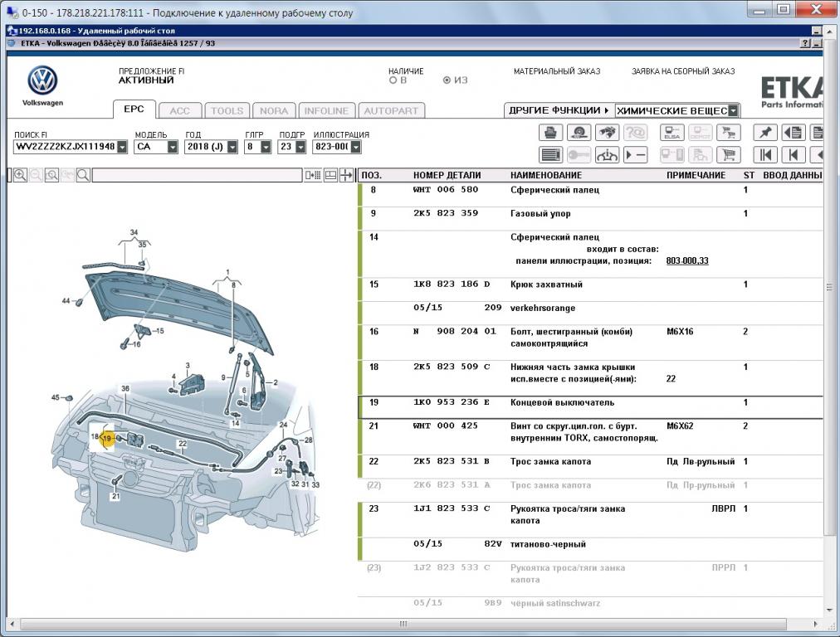The width and height of the screenshot is (840, 637).
Task: Click the plain magnifier search icon
Action: pos(83,175)
